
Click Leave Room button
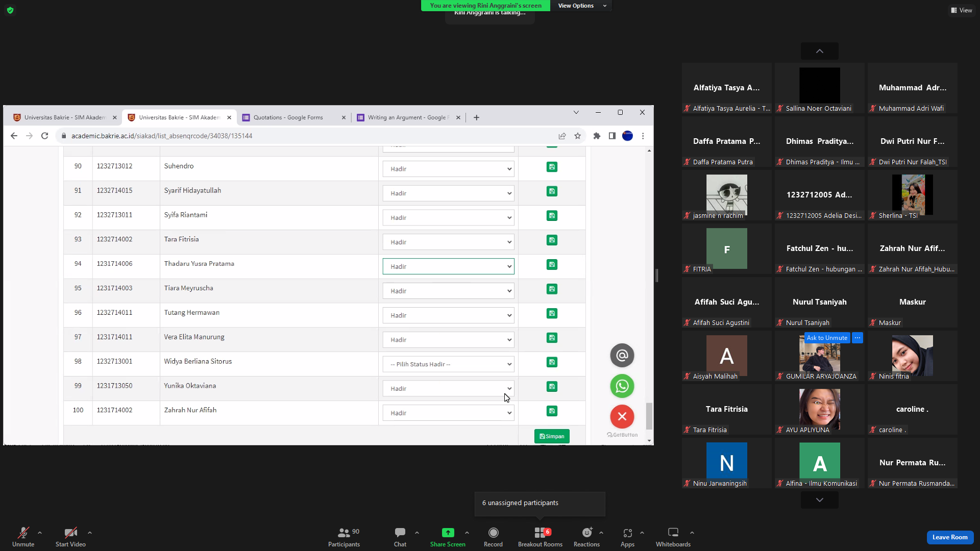point(950,537)
